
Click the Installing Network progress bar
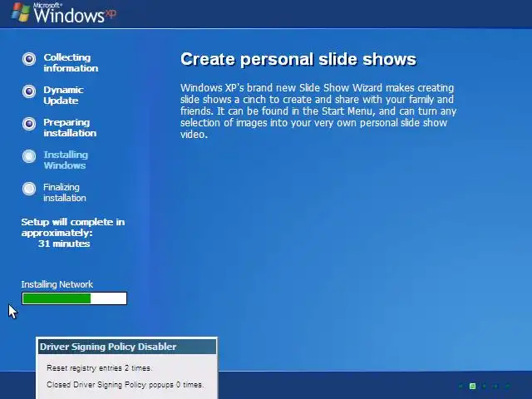point(74,298)
